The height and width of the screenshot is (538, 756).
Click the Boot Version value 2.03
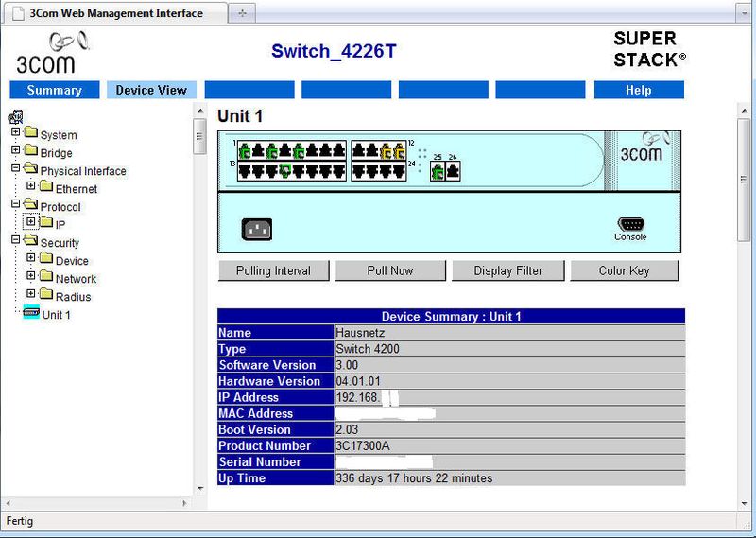[x=347, y=429]
